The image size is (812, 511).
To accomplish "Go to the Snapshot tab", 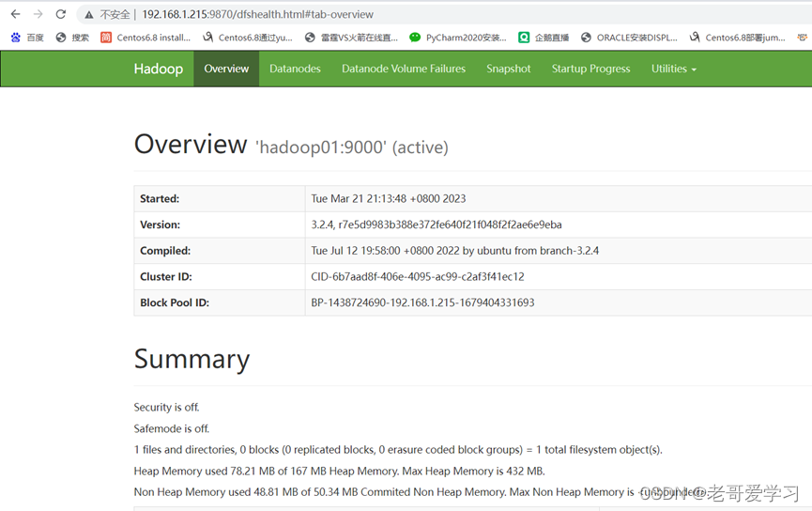I will click(x=509, y=69).
